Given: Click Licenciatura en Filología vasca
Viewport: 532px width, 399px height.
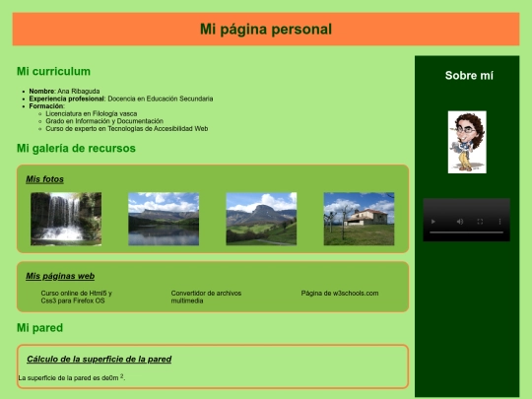Looking at the screenshot, I should [x=92, y=113].
